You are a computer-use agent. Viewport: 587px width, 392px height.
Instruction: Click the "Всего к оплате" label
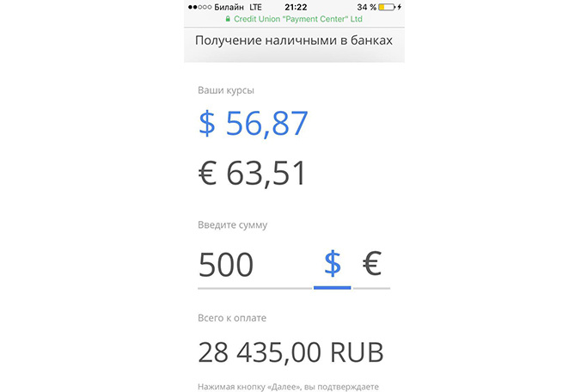click(232, 317)
